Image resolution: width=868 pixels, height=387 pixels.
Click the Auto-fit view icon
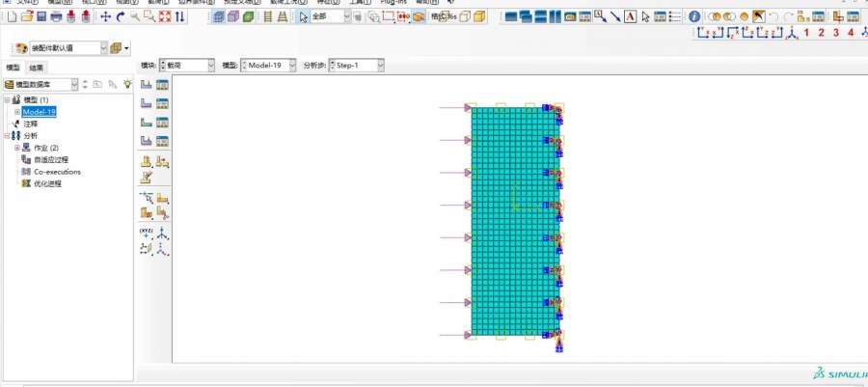[x=164, y=17]
